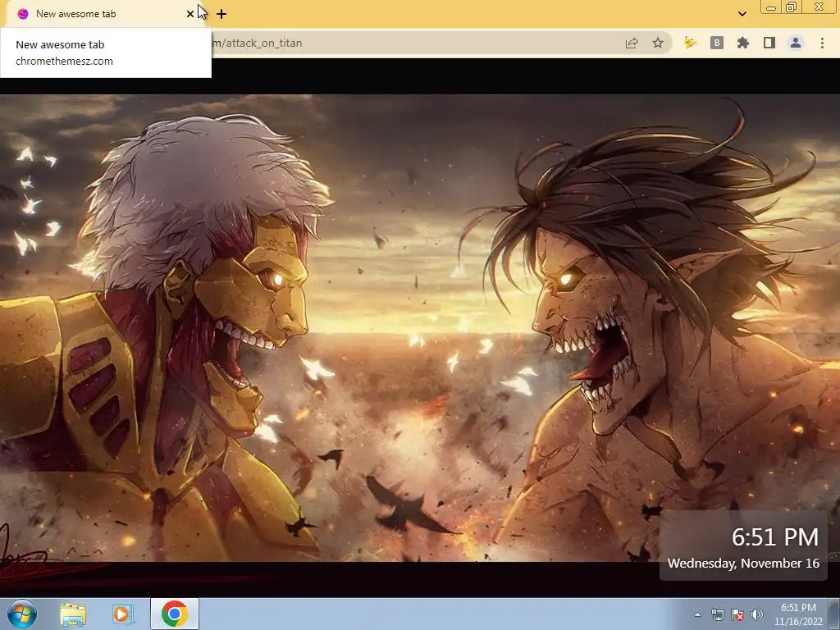
Task: Close the New awesome tab
Action: pyautogui.click(x=189, y=14)
